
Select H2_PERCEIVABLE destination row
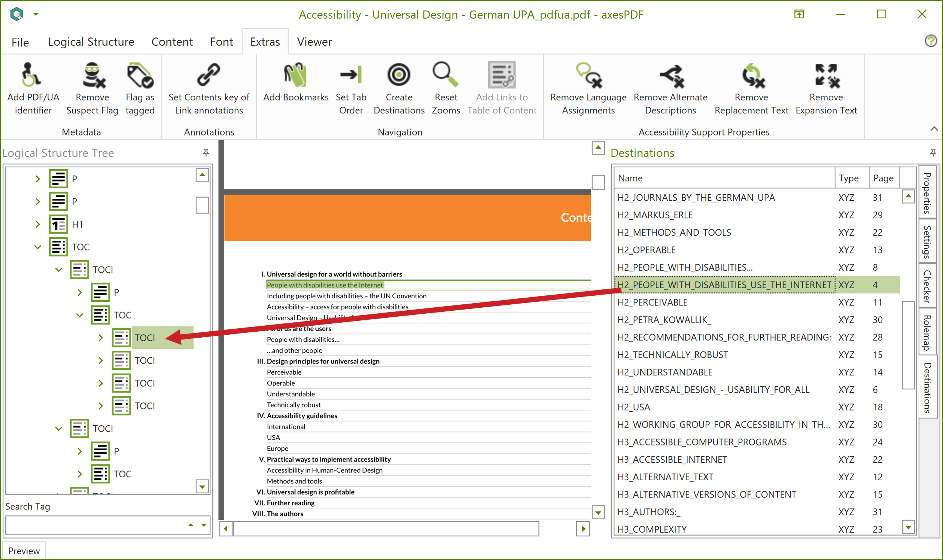[x=757, y=302]
